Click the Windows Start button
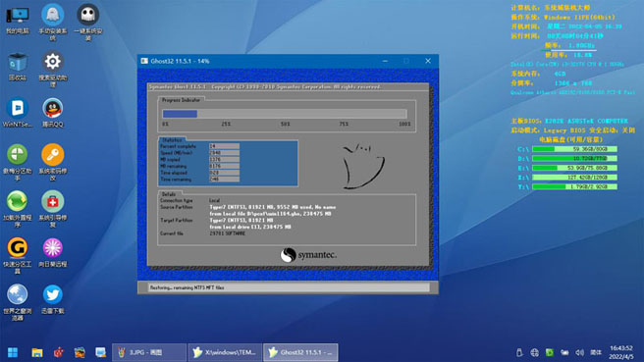The height and width of the screenshot is (362, 644). tap(13, 352)
